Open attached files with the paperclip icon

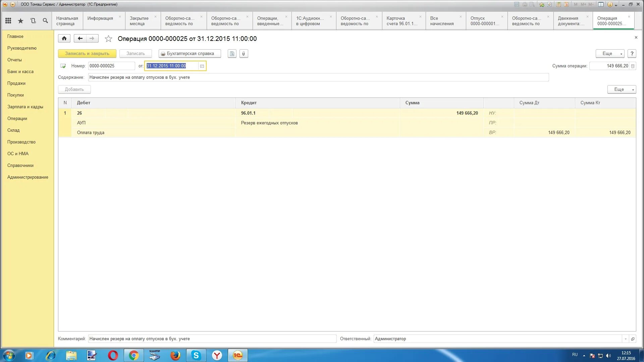[244, 54]
